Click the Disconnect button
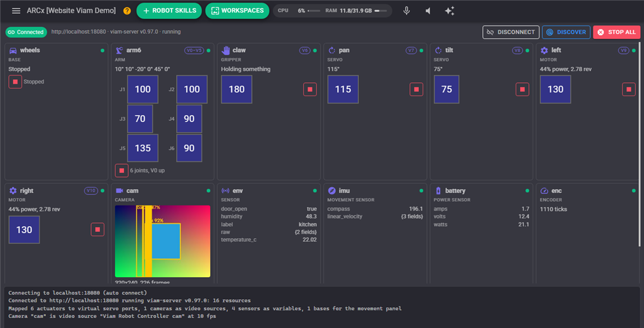 pos(511,32)
